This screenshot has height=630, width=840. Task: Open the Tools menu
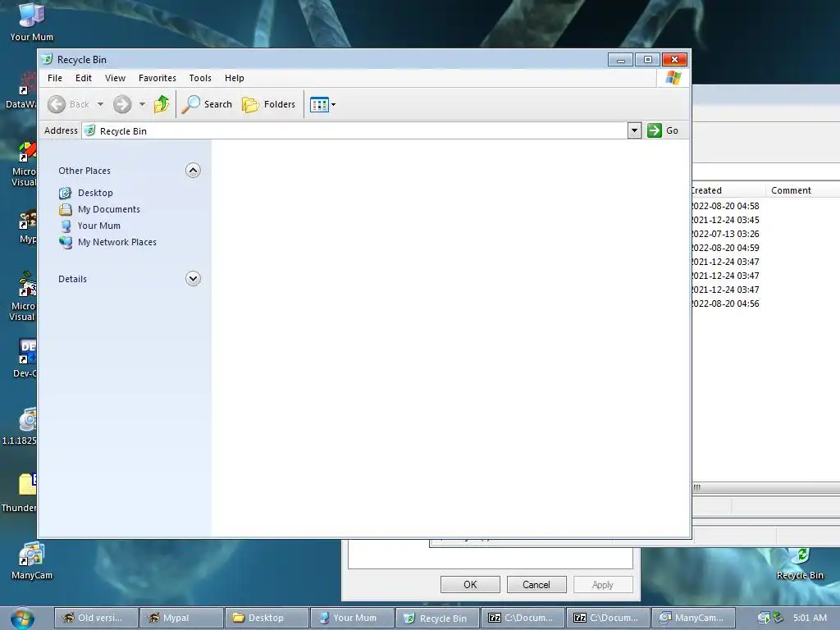click(x=200, y=78)
